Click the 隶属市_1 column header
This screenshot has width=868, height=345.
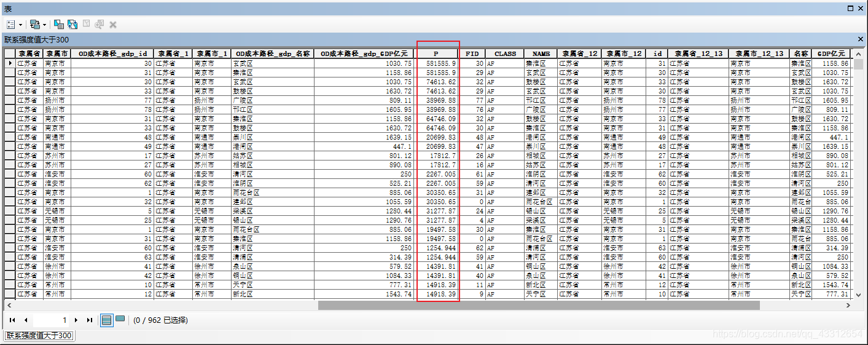[x=212, y=54]
